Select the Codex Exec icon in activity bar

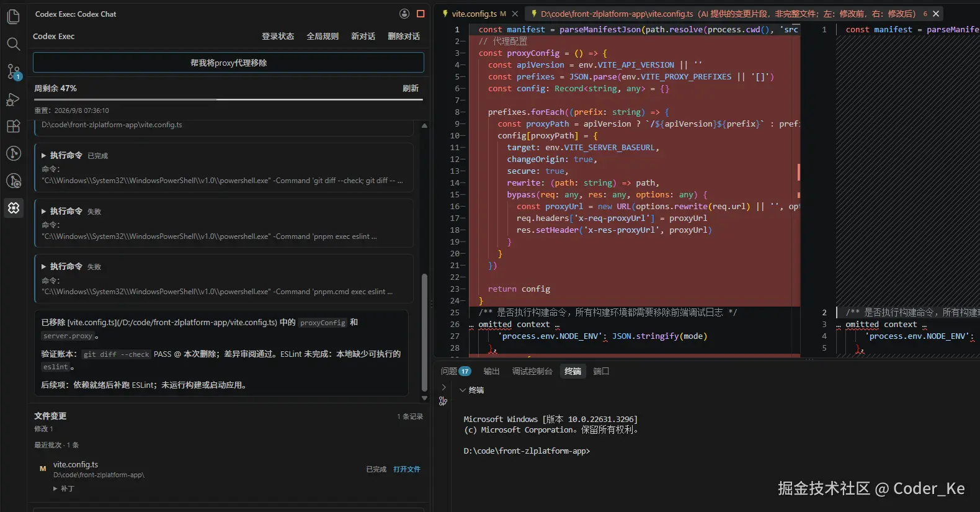pyautogui.click(x=14, y=208)
